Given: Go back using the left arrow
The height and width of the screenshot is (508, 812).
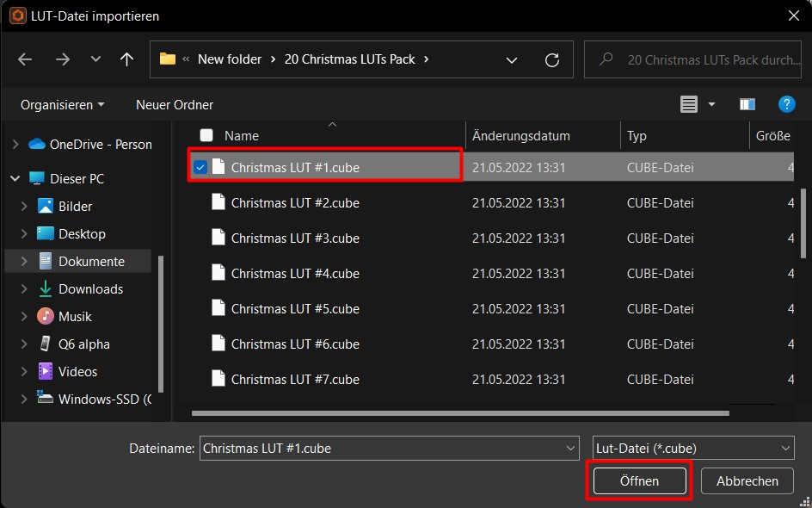Looking at the screenshot, I should click(25, 59).
